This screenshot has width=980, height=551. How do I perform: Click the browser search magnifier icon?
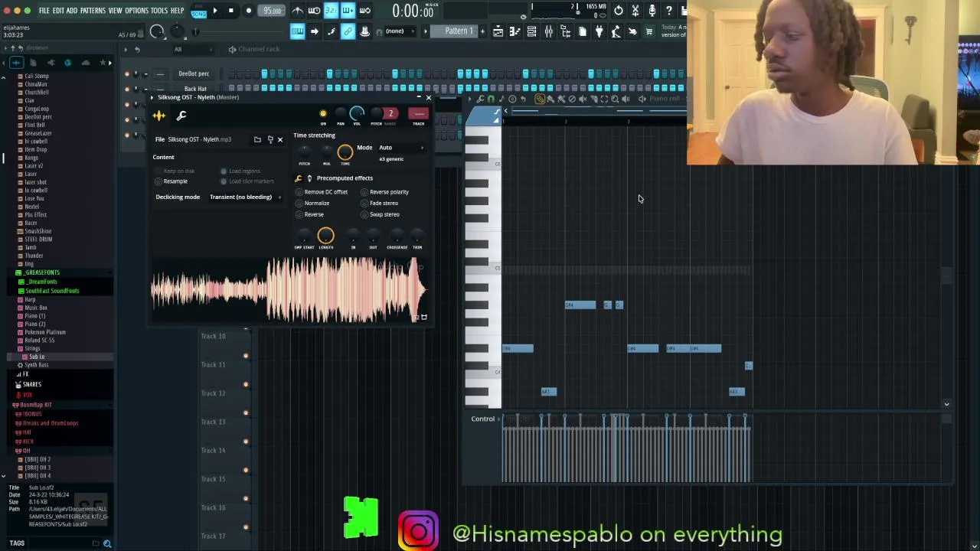[x=107, y=543]
